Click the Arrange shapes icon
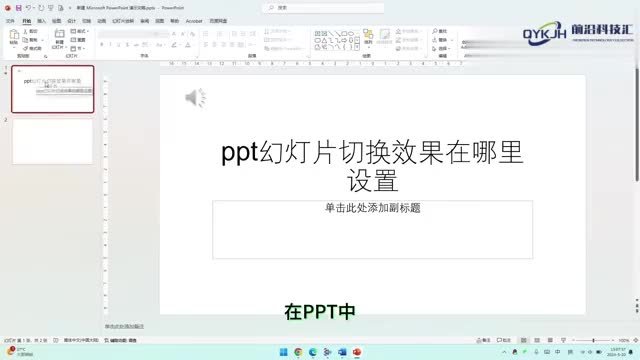 point(368,34)
